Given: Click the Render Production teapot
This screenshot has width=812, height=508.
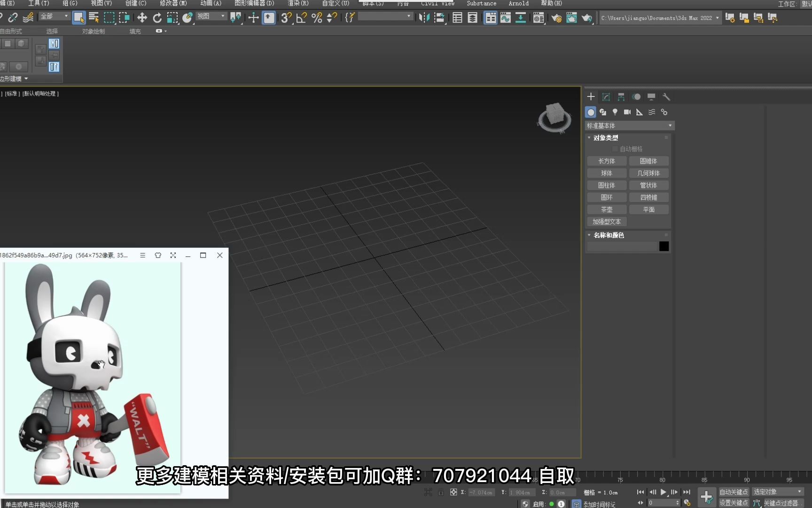Looking at the screenshot, I should (587, 18).
